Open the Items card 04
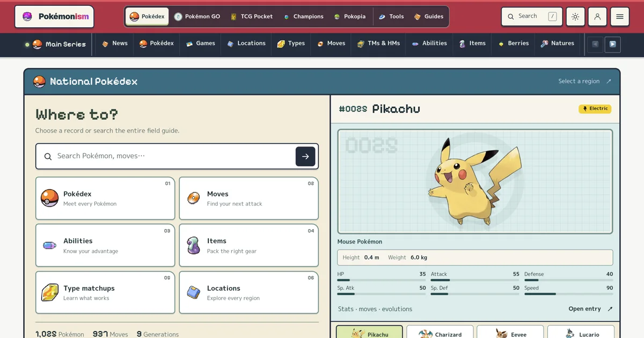 (248, 245)
